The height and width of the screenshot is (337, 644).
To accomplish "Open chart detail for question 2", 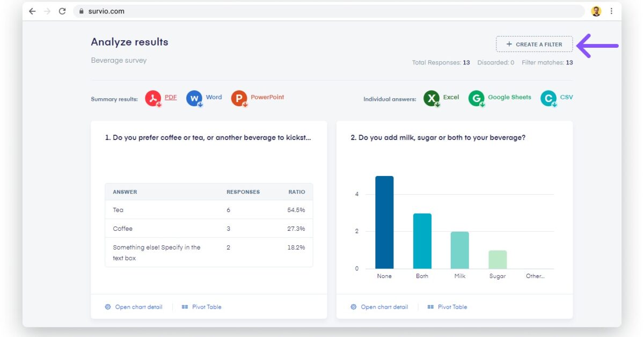I will (379, 307).
